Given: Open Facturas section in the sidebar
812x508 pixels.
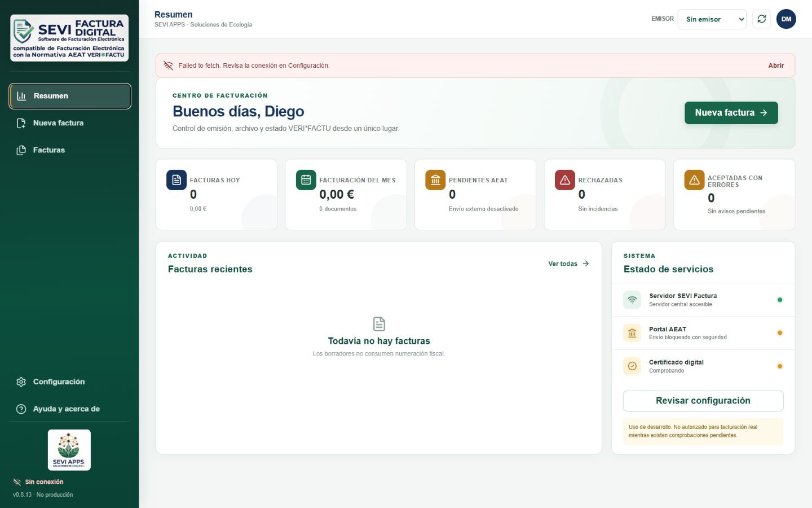Looking at the screenshot, I should click(x=70, y=150).
